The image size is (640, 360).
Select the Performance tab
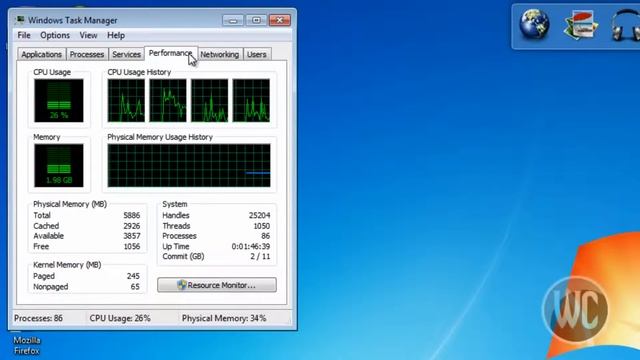tap(171, 53)
